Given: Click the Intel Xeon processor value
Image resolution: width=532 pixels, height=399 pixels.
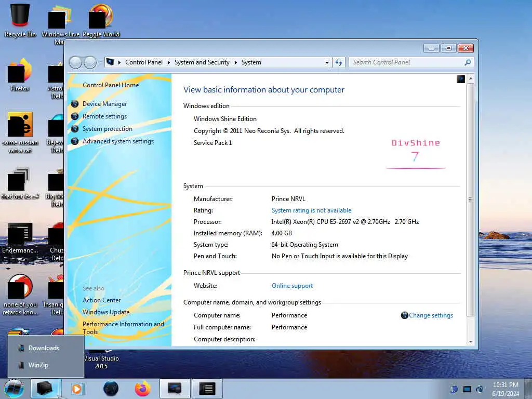Looking at the screenshot, I should tap(345, 222).
